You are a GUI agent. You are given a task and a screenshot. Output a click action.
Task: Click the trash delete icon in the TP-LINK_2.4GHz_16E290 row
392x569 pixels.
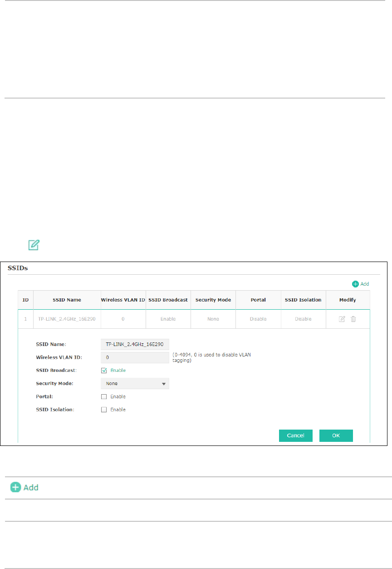(x=353, y=319)
